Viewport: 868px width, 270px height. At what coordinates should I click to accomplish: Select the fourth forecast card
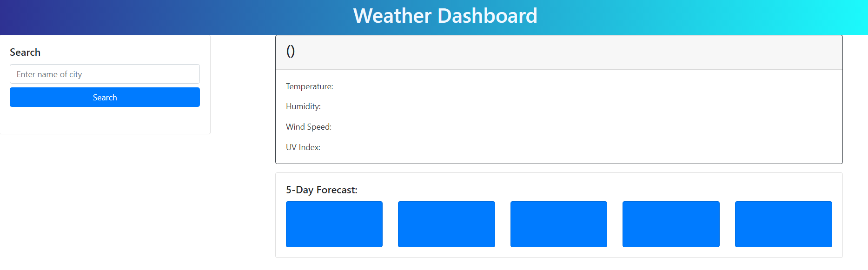671,224
